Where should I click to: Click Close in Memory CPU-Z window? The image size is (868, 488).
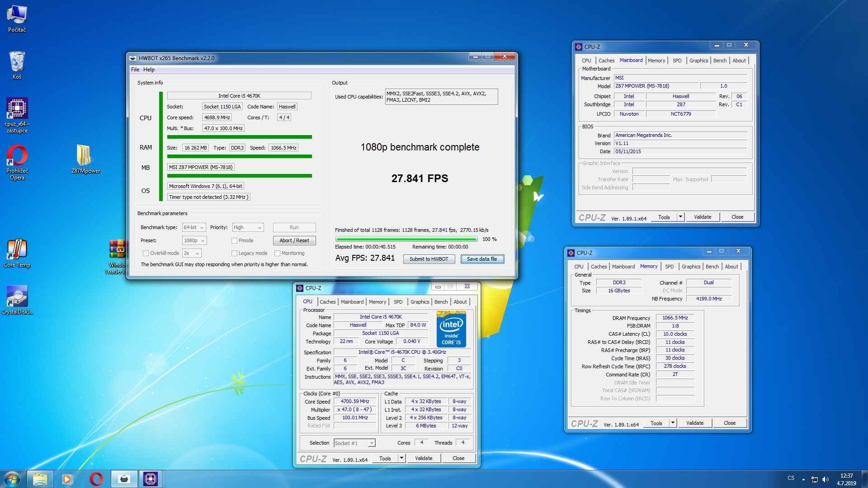coord(730,423)
